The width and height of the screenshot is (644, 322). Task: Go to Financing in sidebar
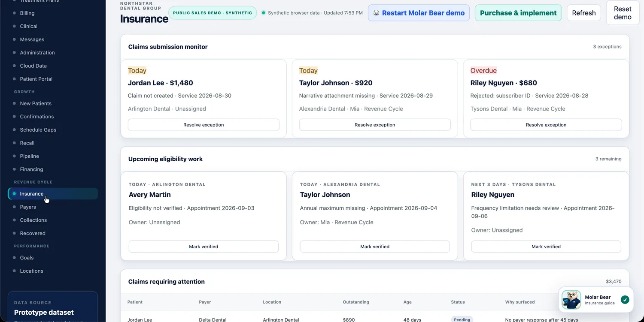31,169
